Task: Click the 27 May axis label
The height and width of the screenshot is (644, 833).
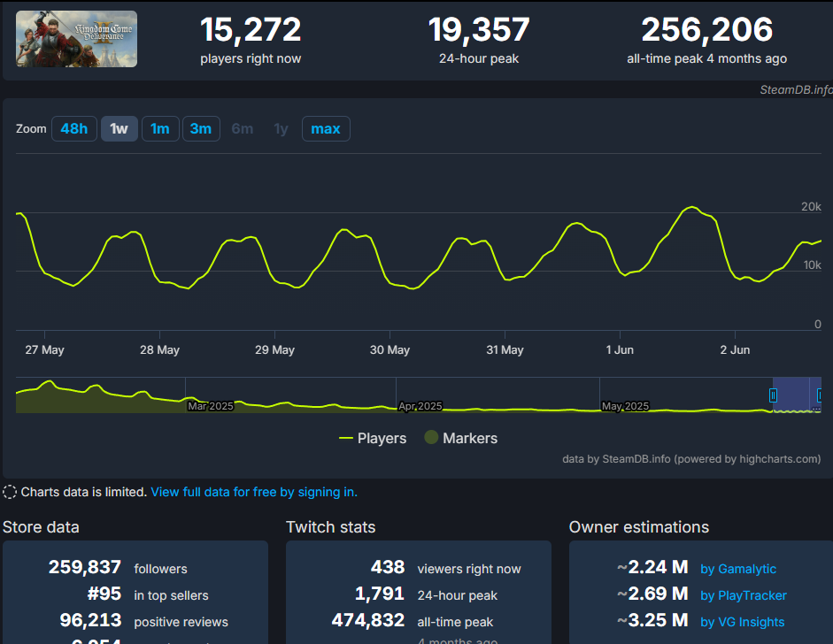Action: [x=44, y=350]
